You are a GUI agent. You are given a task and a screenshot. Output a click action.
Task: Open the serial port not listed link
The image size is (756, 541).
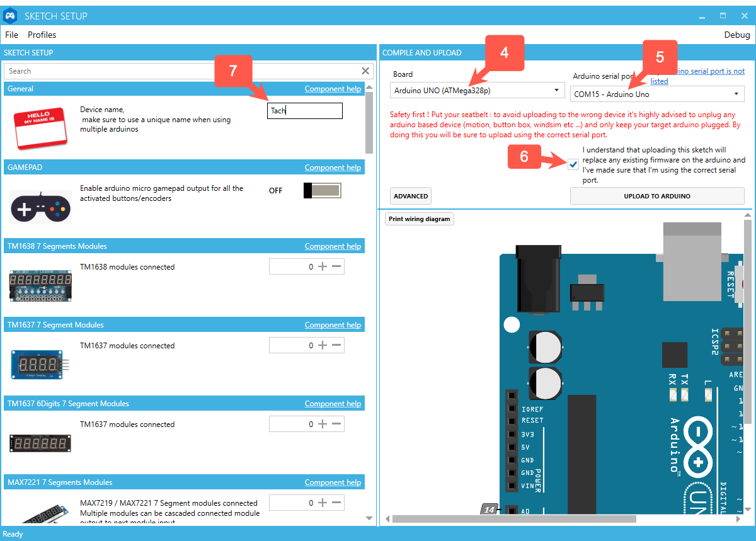click(x=697, y=76)
